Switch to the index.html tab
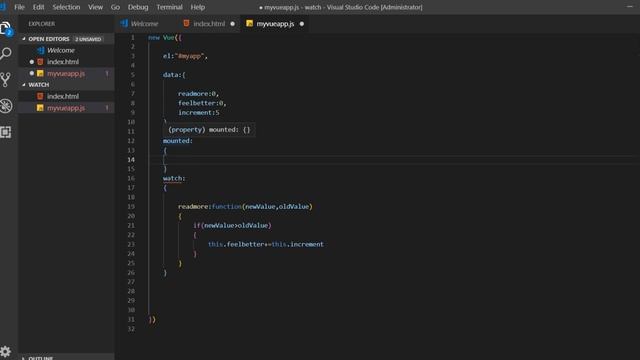The width and height of the screenshot is (640, 360). coord(209,24)
